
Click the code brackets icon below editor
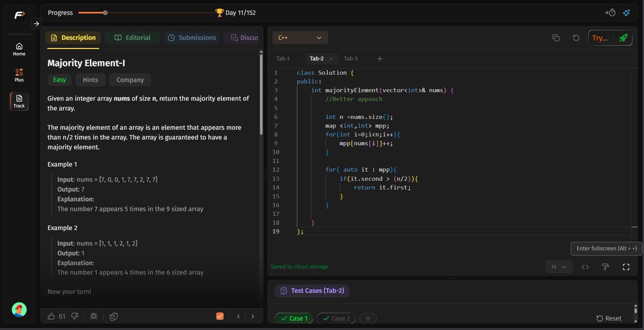click(586, 267)
